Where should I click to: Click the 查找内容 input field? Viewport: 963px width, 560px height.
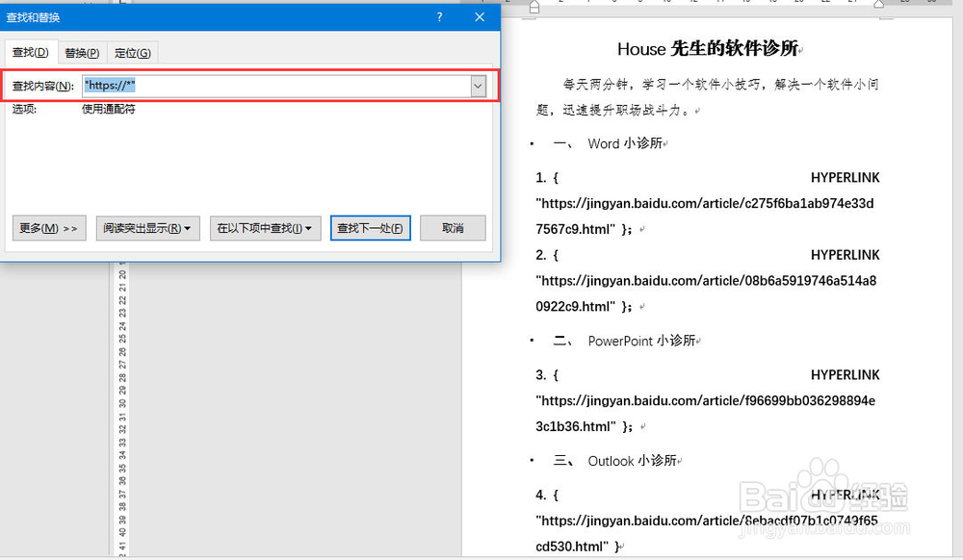276,86
